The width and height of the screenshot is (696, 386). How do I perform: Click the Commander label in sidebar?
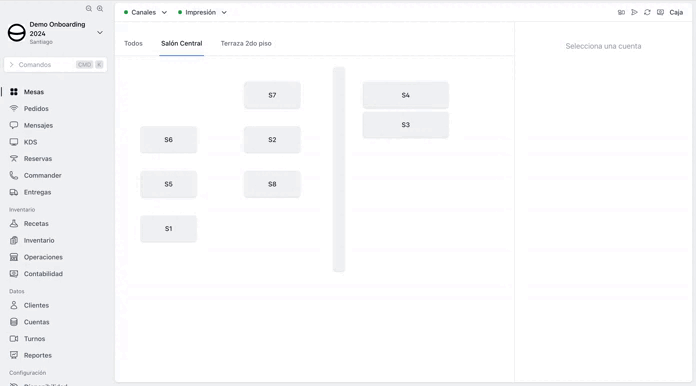pos(43,176)
